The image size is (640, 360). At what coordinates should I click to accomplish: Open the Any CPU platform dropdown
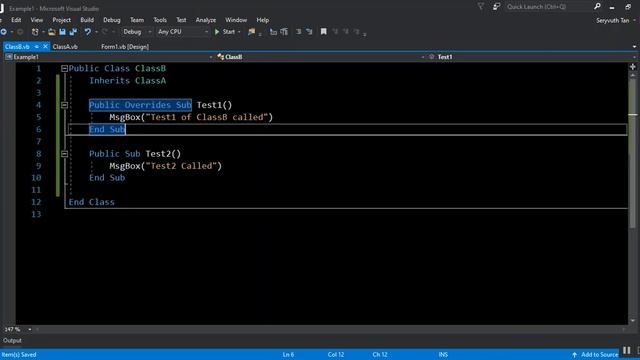coord(183,32)
